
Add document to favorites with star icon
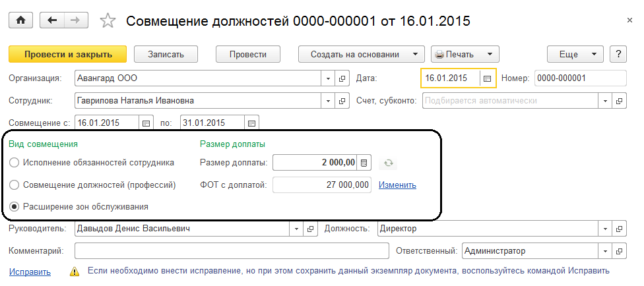107,20
